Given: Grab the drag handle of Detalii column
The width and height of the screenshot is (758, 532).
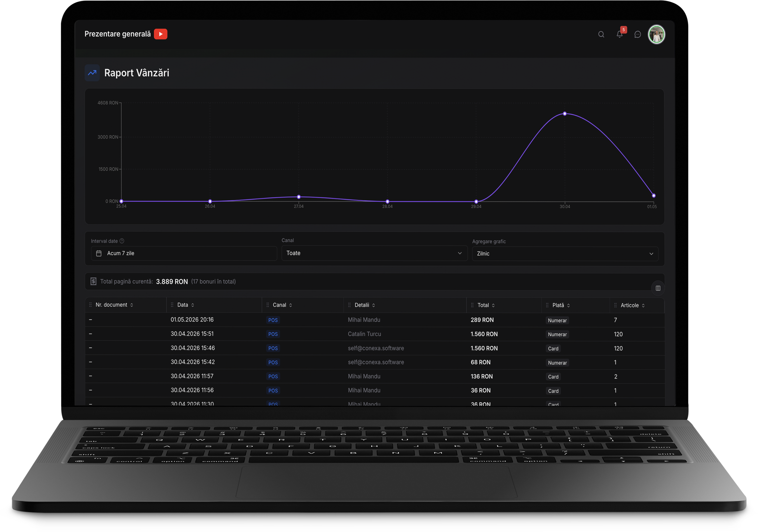Looking at the screenshot, I should (349, 305).
